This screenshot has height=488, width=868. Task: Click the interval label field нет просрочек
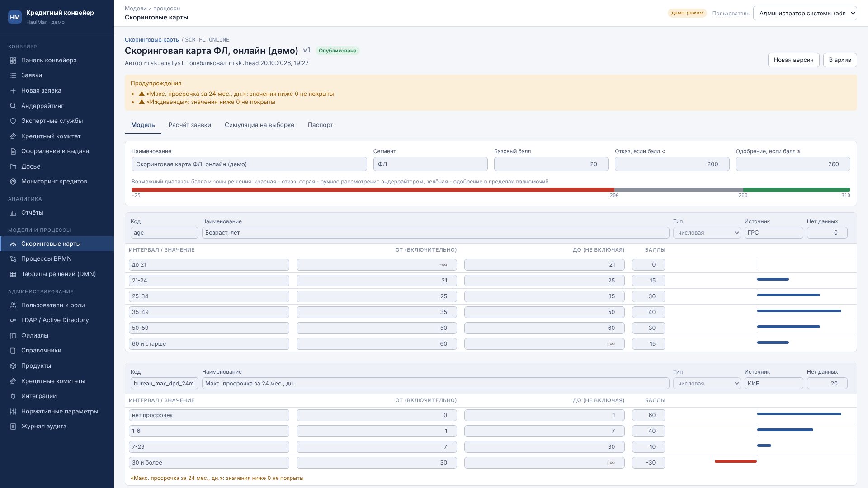tap(209, 415)
